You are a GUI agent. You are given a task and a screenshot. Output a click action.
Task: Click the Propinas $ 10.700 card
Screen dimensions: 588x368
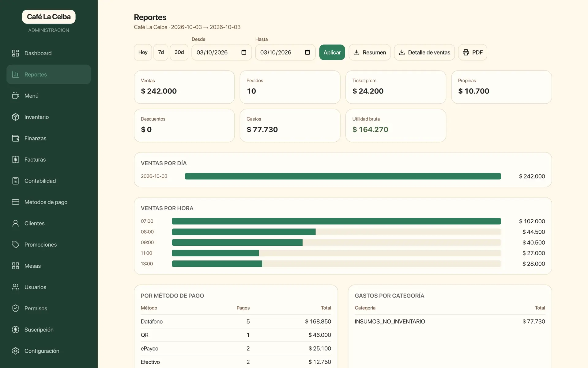[x=502, y=87]
